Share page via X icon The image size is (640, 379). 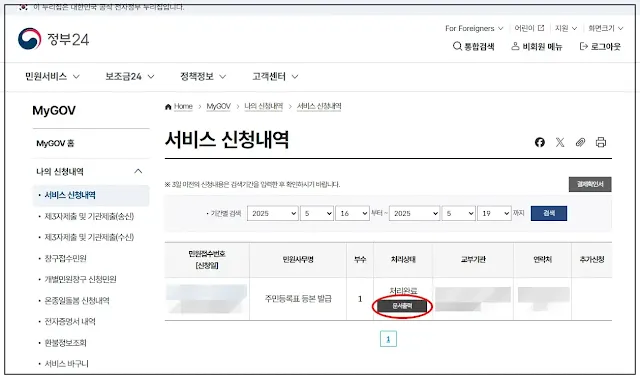coord(560,142)
